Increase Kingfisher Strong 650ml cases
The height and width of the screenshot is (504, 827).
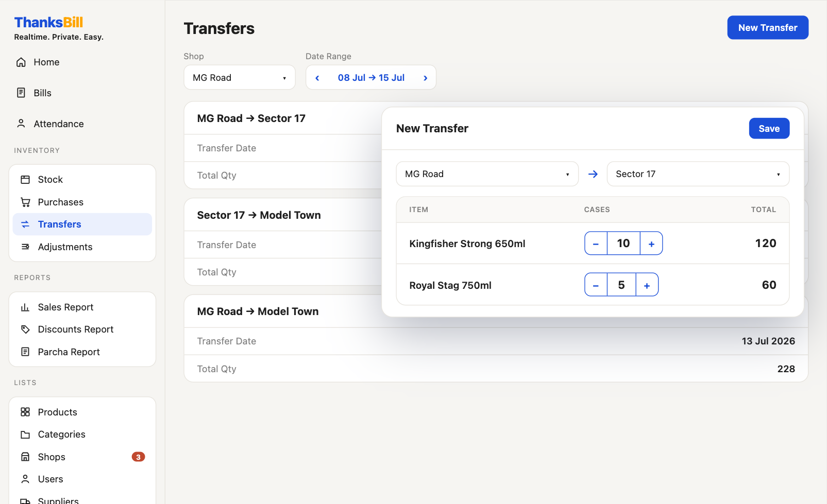pyautogui.click(x=651, y=244)
